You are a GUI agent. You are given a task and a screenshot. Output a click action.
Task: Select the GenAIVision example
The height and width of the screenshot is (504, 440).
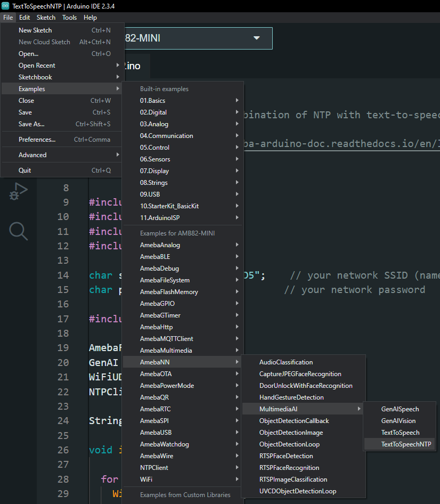coord(398,421)
